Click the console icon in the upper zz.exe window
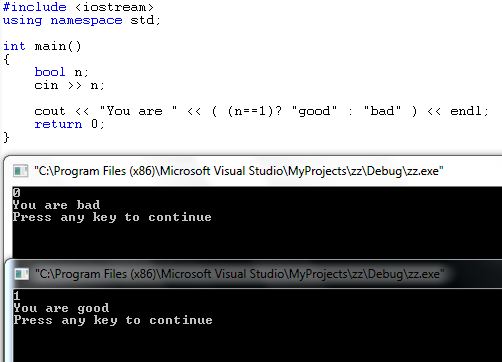This screenshot has width=502, height=362. 20,171
